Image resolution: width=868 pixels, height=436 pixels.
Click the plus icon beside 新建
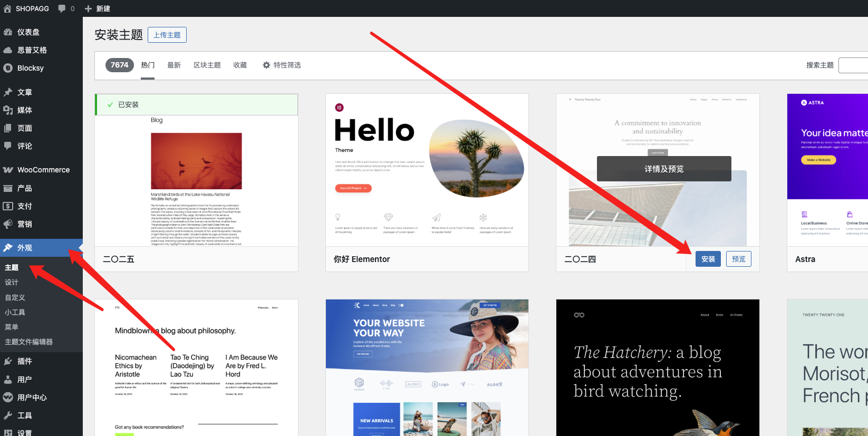tap(88, 8)
